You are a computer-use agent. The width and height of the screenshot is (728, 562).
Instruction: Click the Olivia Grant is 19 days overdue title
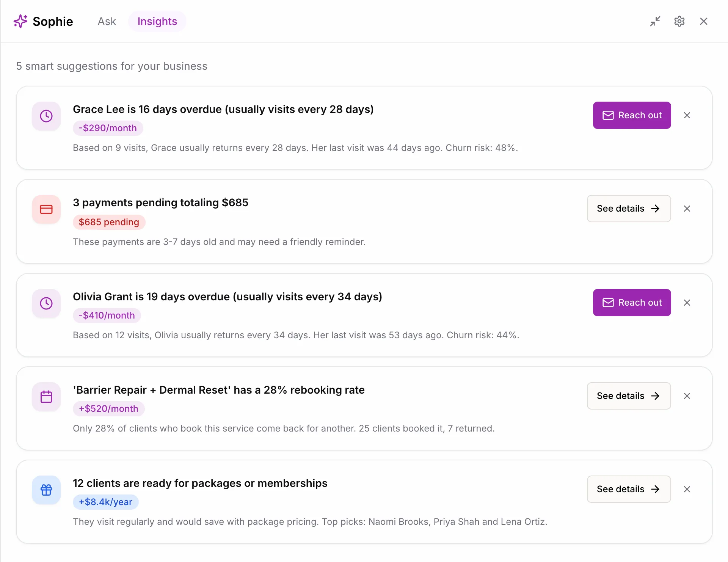point(227,297)
